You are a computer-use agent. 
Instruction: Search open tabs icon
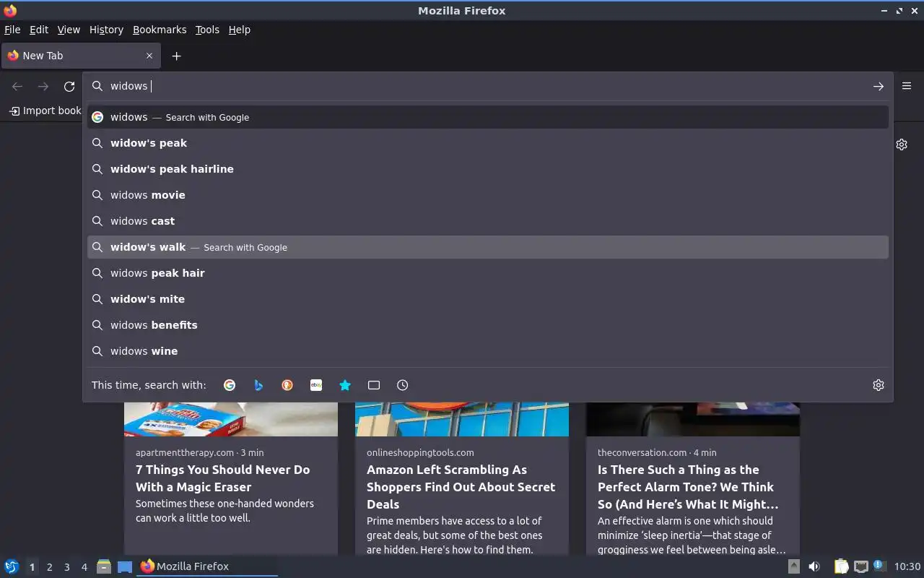374,385
